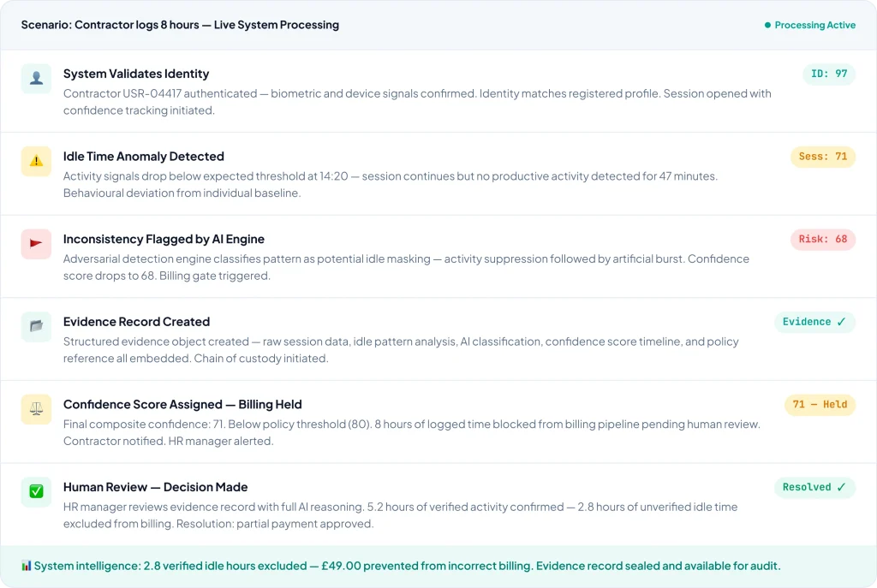Click the user identity icon
Viewport: 877px width, 588px height.
[36, 79]
